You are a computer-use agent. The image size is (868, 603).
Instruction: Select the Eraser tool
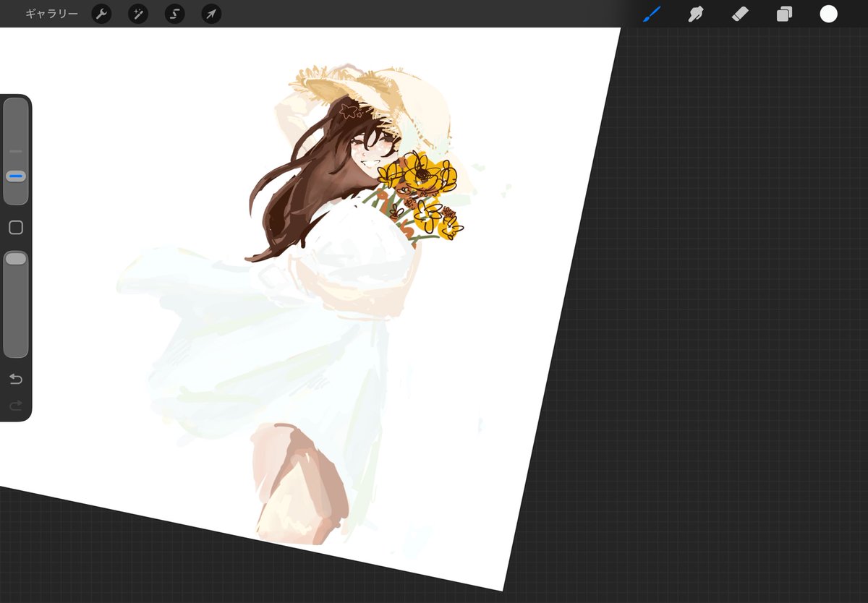(740, 14)
